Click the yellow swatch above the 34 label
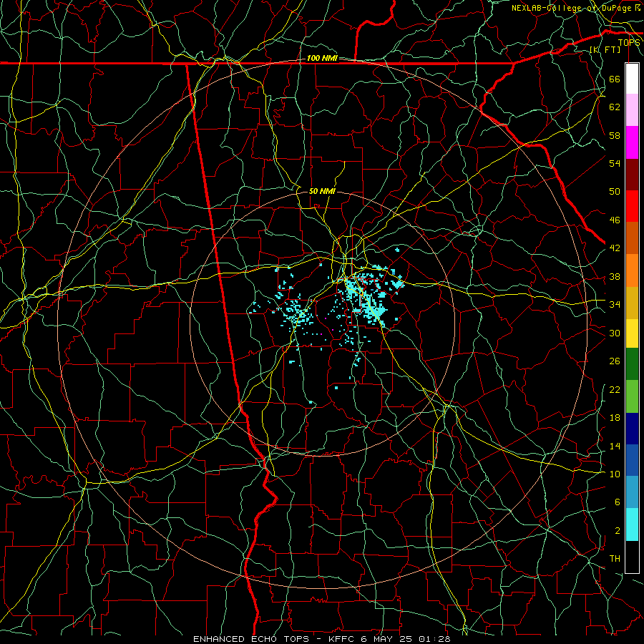644x644 pixels. point(632,333)
